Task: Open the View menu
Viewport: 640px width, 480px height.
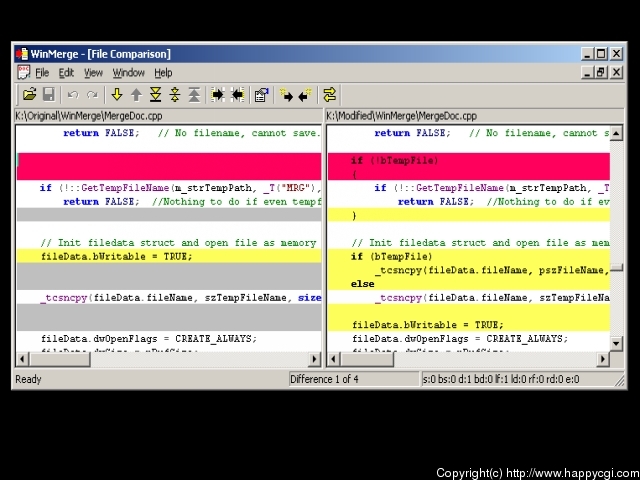Action: pyautogui.click(x=93, y=73)
